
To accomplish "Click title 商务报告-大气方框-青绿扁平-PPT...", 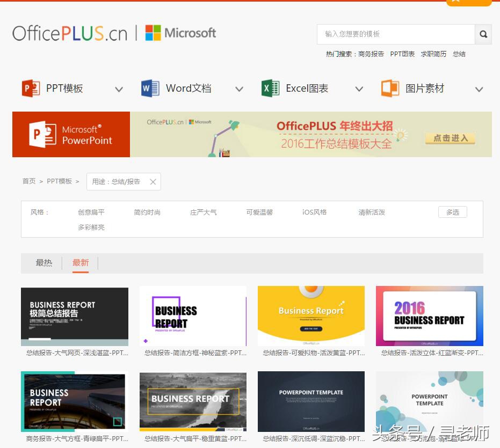I will click(77, 439).
